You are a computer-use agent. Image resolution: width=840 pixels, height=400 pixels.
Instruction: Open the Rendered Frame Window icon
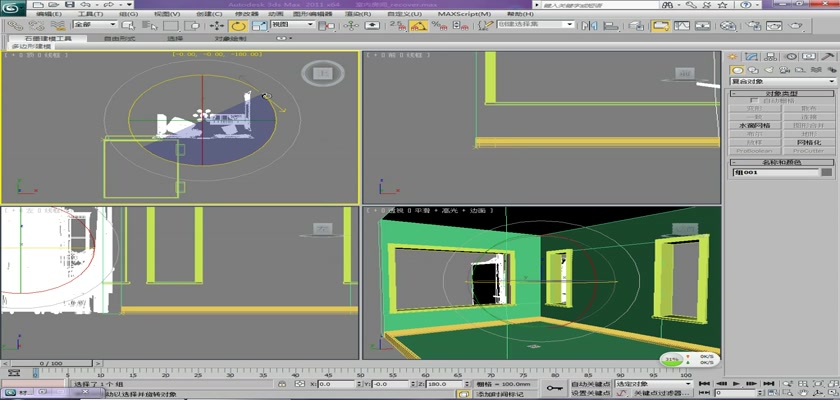point(774,25)
